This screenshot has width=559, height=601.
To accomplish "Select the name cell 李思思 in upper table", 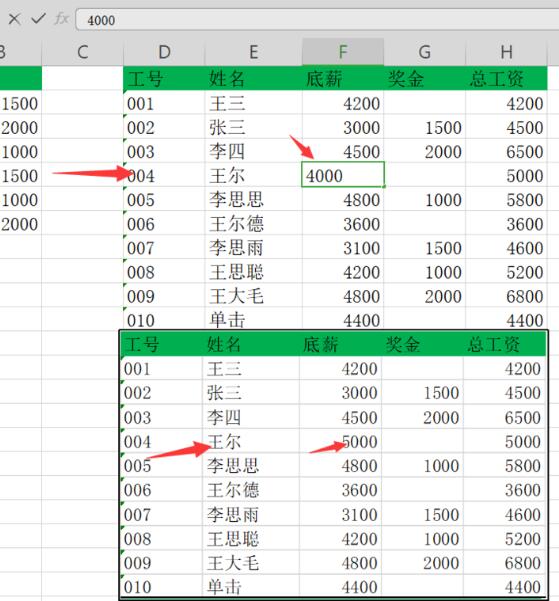I will pyautogui.click(x=253, y=199).
